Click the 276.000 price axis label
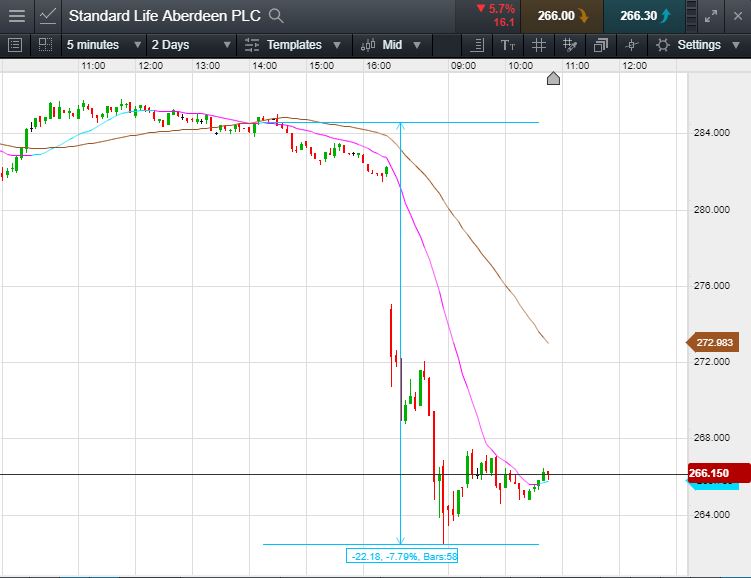751x578 pixels. 712,285
